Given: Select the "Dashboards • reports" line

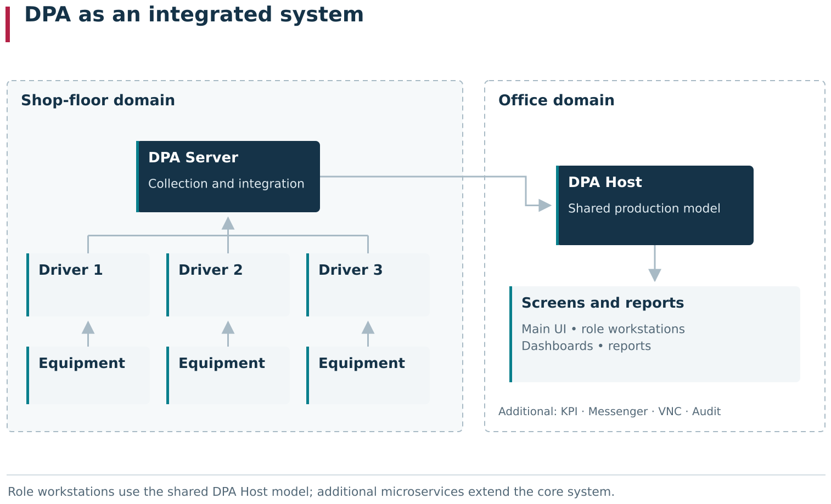Looking at the screenshot, I should (586, 346).
